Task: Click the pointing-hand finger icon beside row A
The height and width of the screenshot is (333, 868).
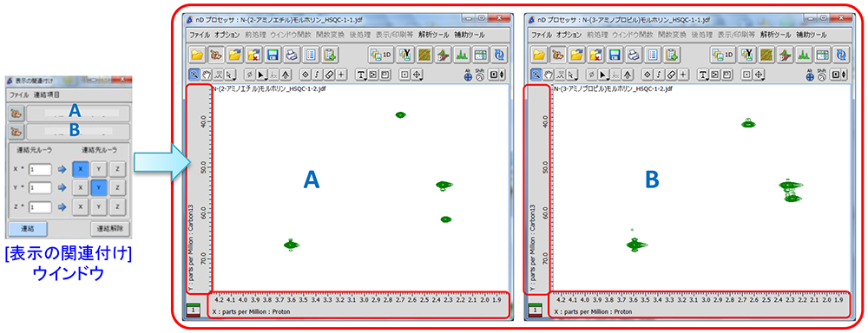Action: coord(16,114)
